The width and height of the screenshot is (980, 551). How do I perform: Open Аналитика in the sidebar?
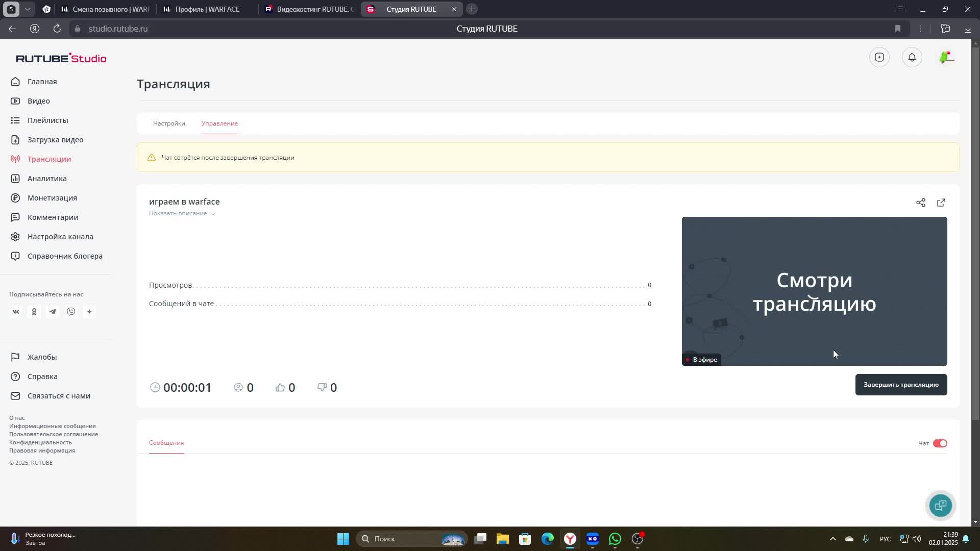point(47,179)
